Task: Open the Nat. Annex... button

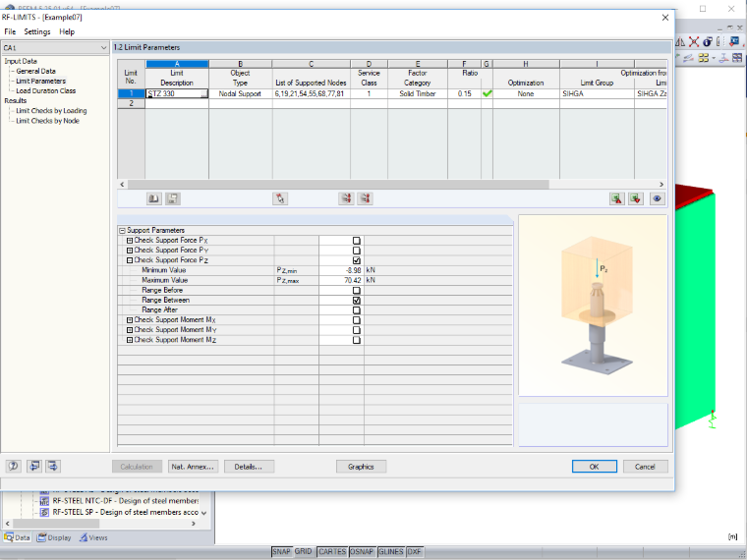Action: [193, 467]
